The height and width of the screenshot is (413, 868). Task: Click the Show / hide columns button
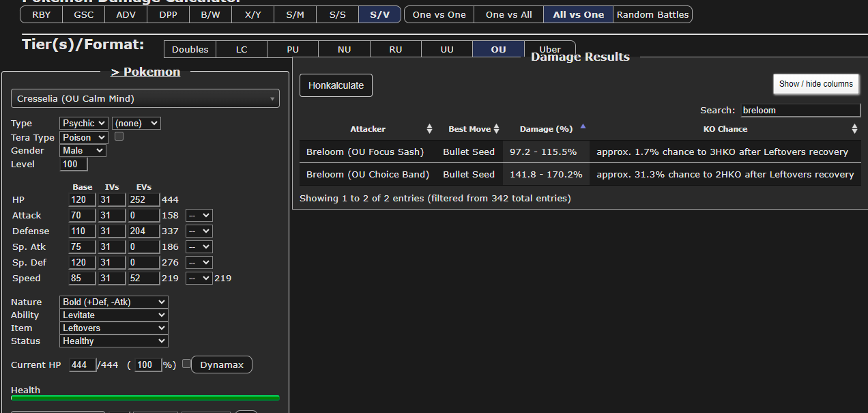[816, 84]
